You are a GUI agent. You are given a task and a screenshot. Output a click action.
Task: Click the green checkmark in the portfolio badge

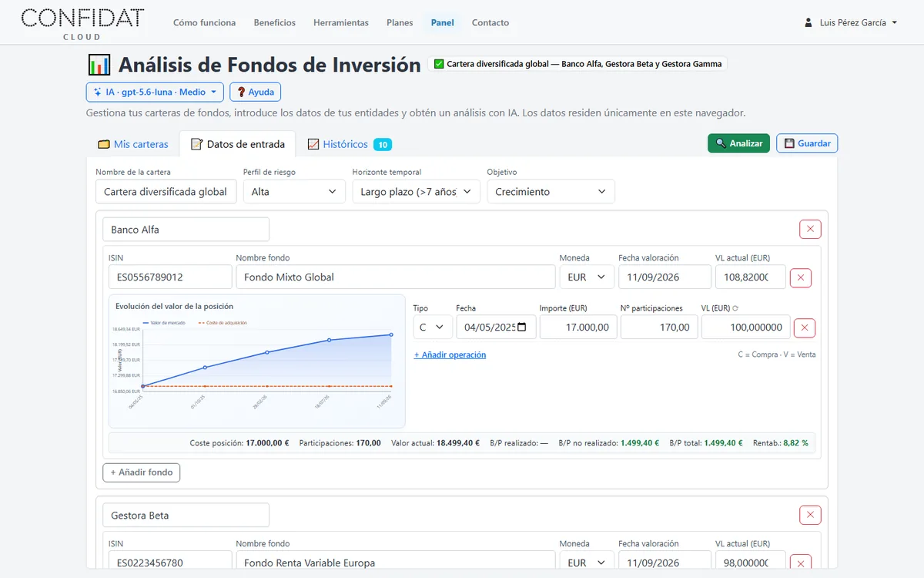(x=439, y=64)
